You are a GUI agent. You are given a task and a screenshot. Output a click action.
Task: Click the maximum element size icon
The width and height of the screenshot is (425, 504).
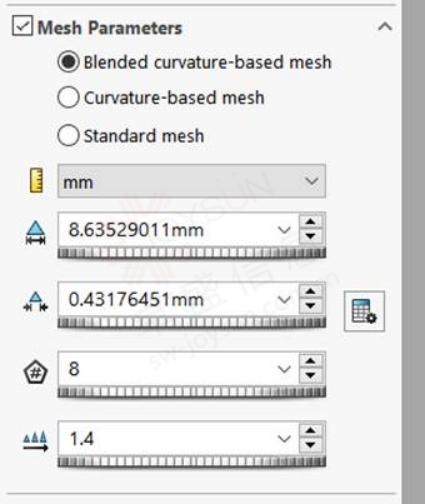pyautogui.click(x=36, y=233)
